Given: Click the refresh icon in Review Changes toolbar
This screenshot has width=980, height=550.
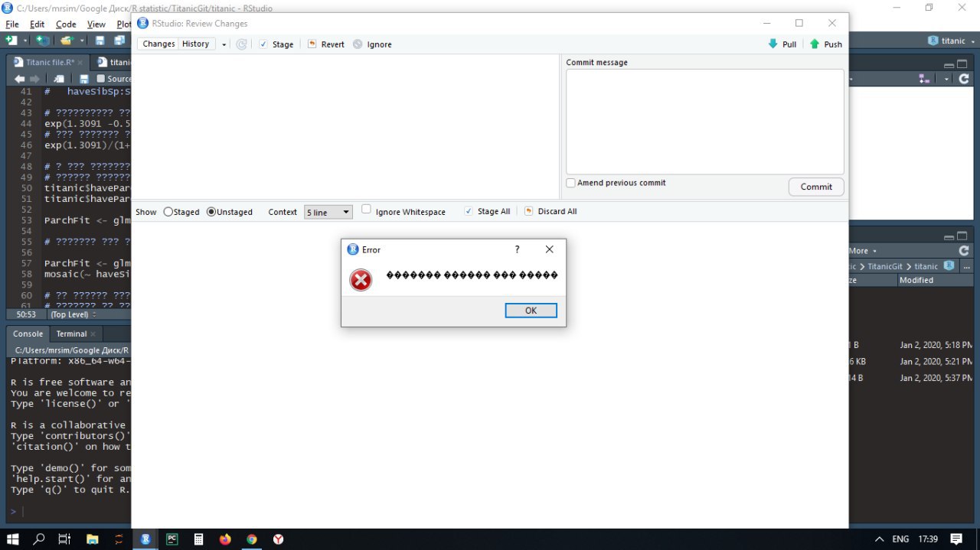Looking at the screenshot, I should point(241,44).
